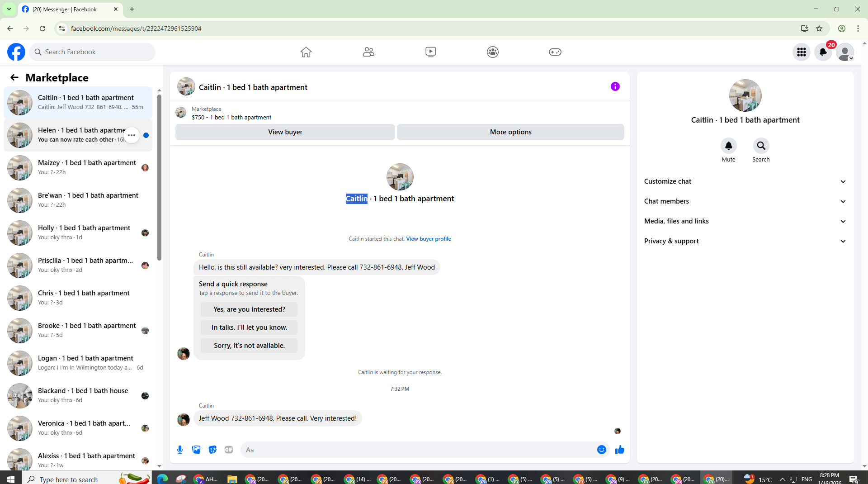Screen dimensions: 868x484
Task: Select the Messenger | Facebook browser tab
Action: tap(70, 9)
